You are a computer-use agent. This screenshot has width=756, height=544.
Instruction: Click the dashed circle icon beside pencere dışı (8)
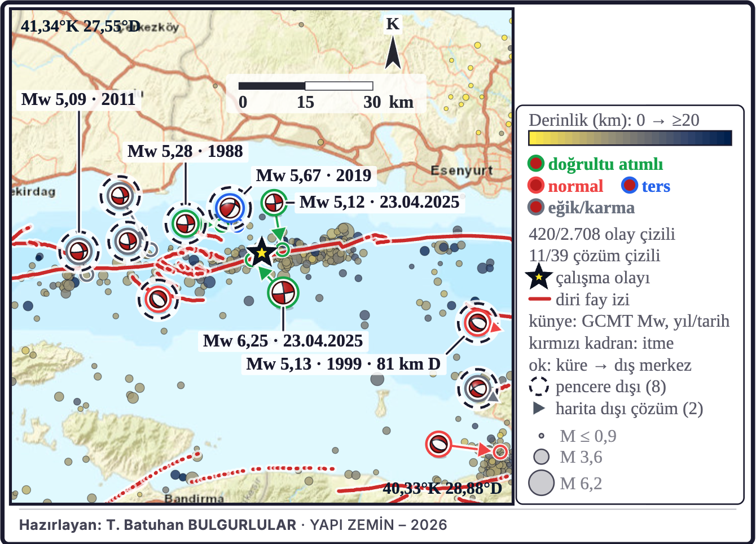[x=539, y=387]
